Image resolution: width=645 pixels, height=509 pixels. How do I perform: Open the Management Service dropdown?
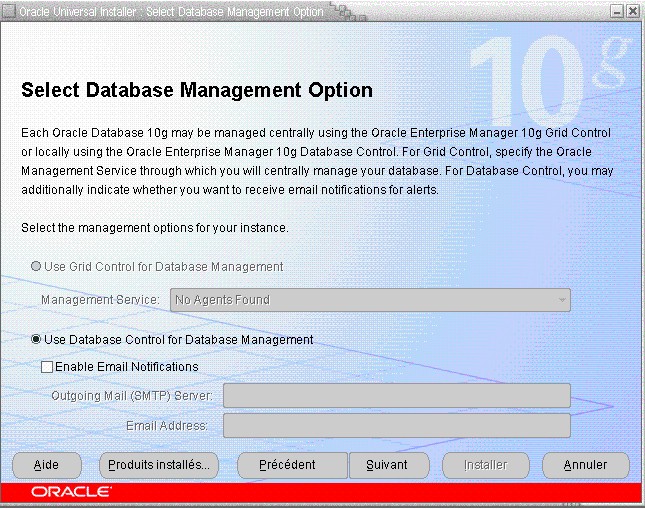(x=370, y=300)
